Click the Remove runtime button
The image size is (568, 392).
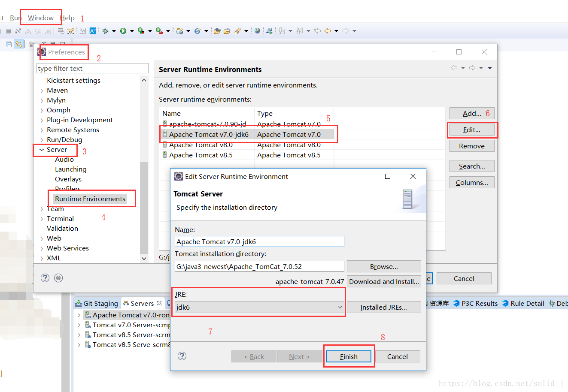pos(472,146)
